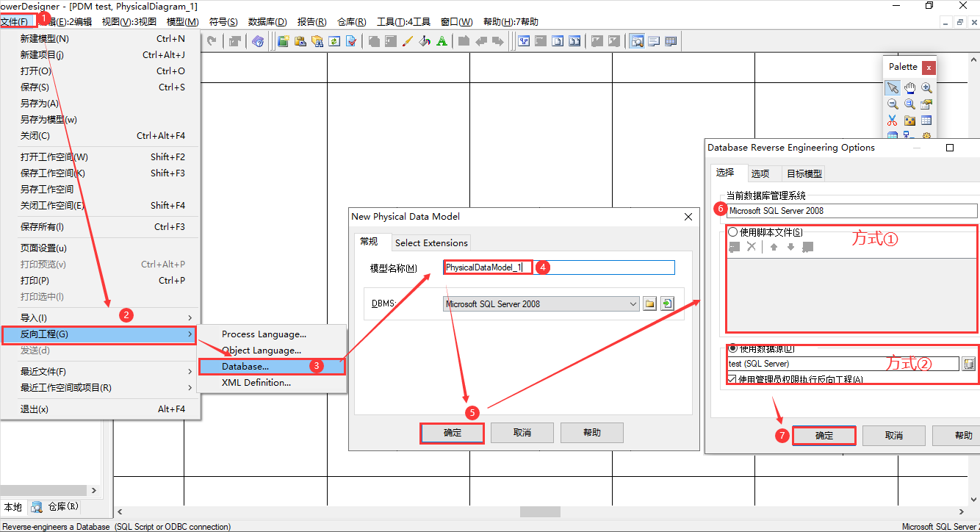Click 帮助 in New Physical Data Model
980x532 pixels.
[592, 433]
